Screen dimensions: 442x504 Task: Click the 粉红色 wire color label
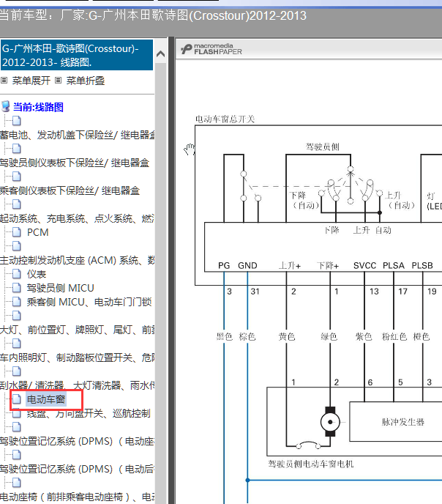pos(394,336)
